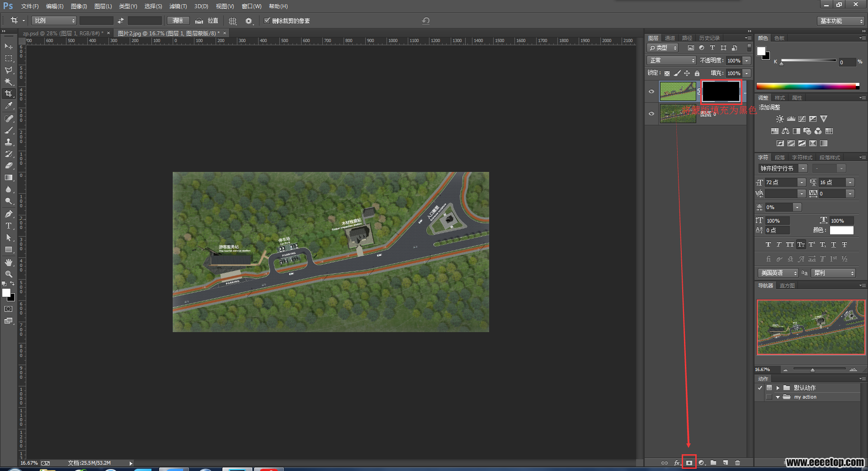
Task: Add a Brightness/Contrast adjustment
Action: point(780,119)
